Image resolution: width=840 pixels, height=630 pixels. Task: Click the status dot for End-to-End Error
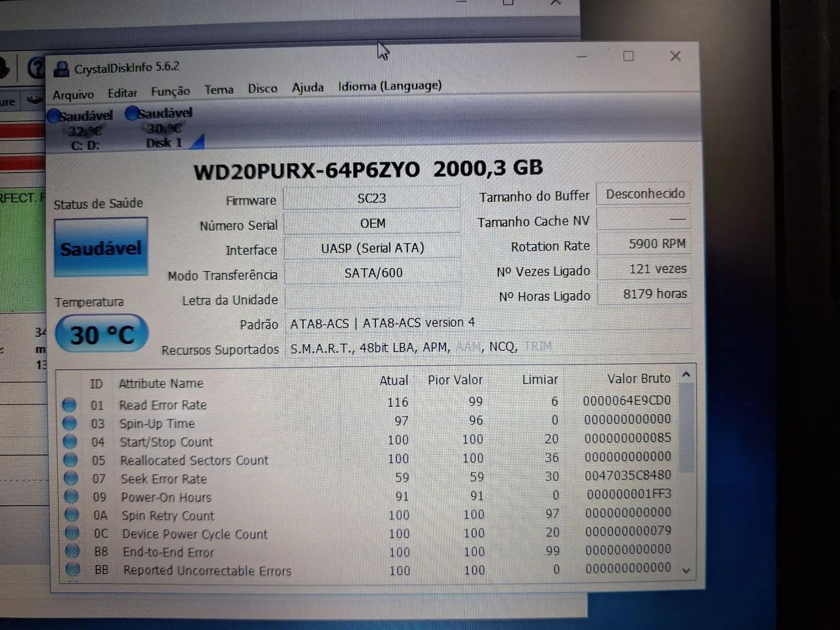(72, 551)
